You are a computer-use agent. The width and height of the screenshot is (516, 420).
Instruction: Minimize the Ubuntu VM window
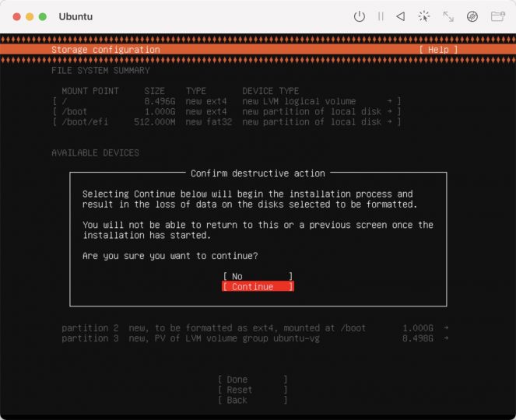(x=30, y=16)
